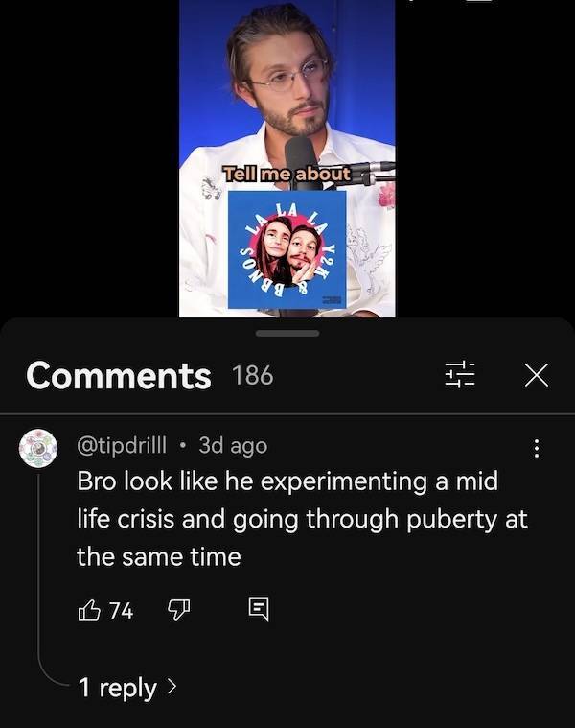Image resolution: width=575 pixels, height=728 pixels.
Task: Open the @tipdrilll profile avatar
Action: coord(39,448)
